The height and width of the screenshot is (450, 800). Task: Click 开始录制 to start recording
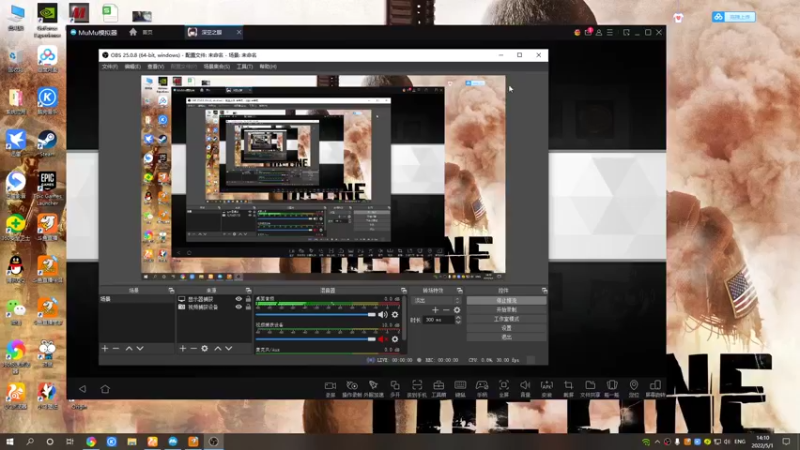506,310
